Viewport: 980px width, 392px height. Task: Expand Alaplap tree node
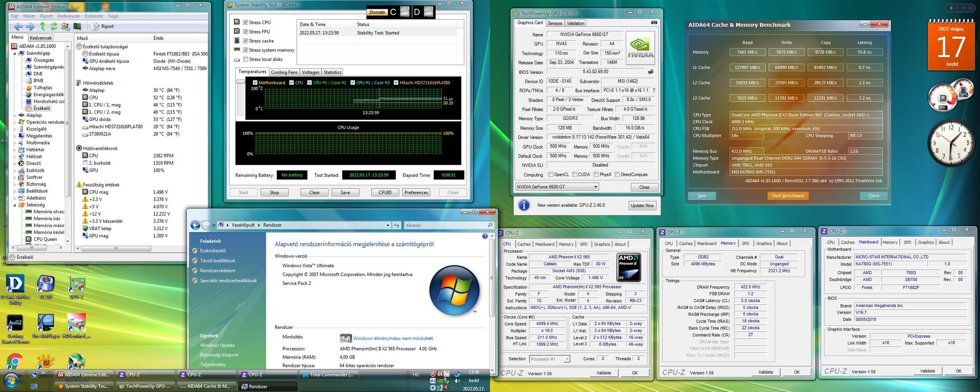15,115
